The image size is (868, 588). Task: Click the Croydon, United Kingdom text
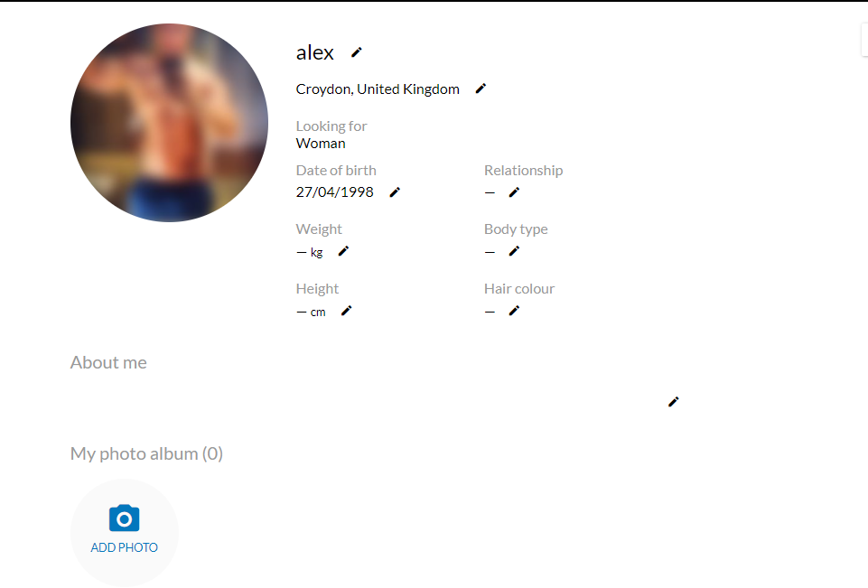click(378, 89)
